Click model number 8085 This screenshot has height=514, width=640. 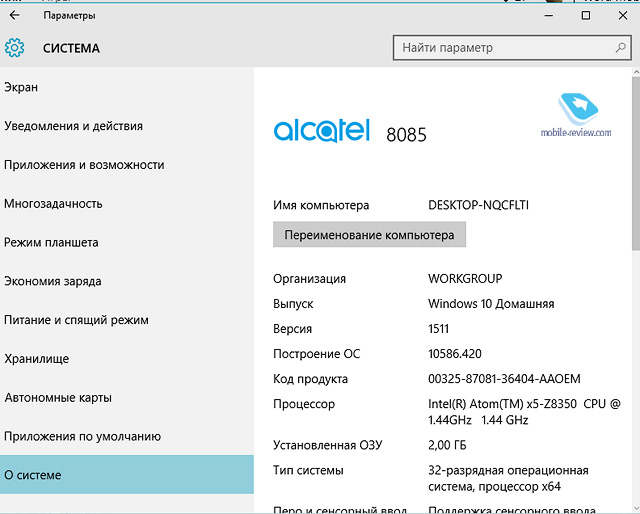pyautogui.click(x=406, y=135)
